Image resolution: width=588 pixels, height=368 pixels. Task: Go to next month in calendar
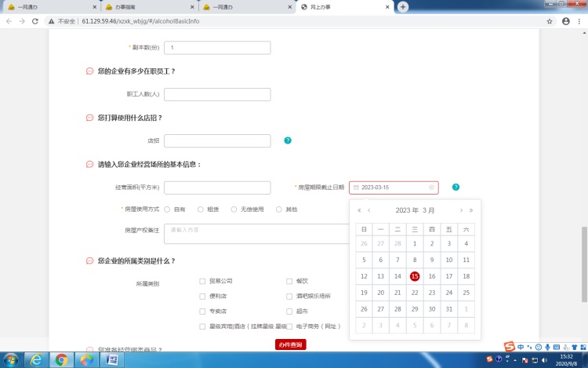tap(462, 210)
